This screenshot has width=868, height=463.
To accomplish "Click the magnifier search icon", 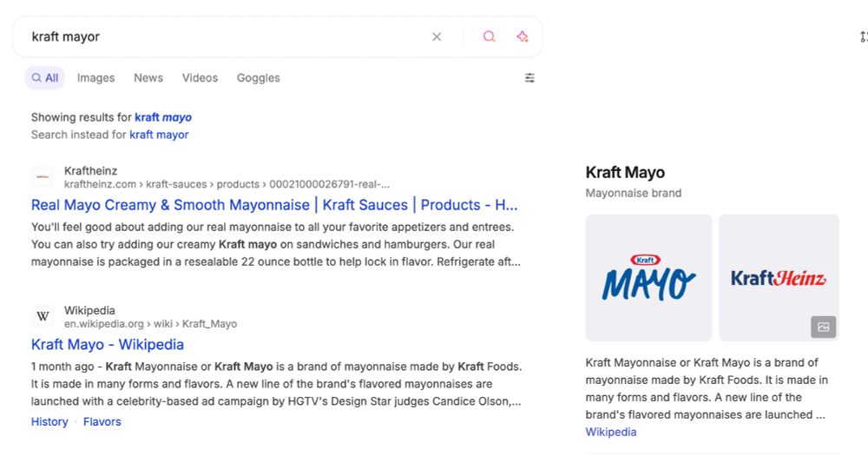I will point(490,36).
